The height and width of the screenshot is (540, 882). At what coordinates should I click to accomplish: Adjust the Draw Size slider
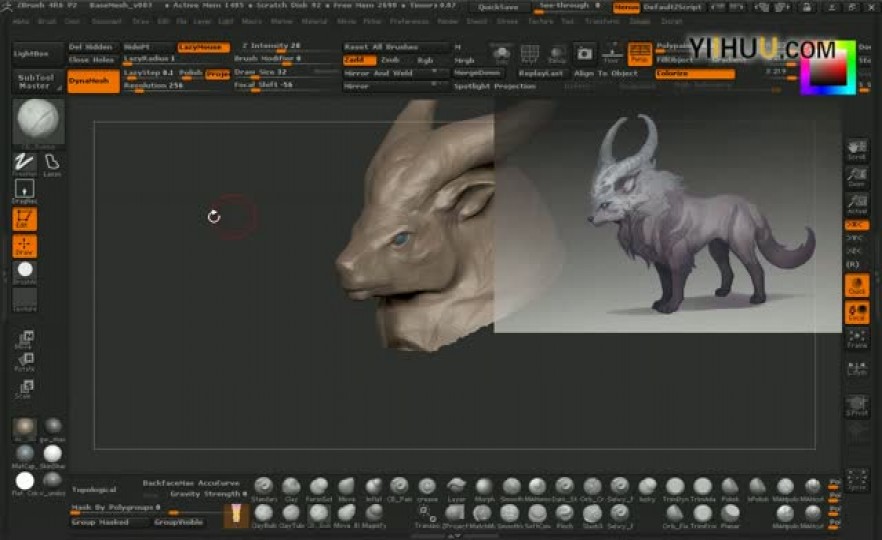286,73
